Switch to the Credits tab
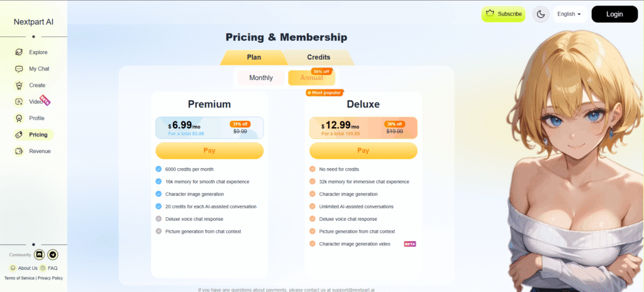Image resolution: width=644 pixels, height=292 pixels. (x=319, y=57)
